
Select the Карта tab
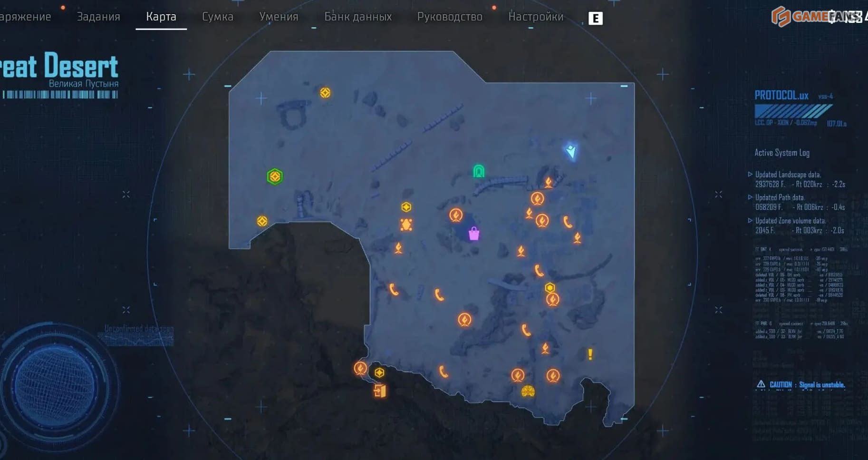pos(161,17)
